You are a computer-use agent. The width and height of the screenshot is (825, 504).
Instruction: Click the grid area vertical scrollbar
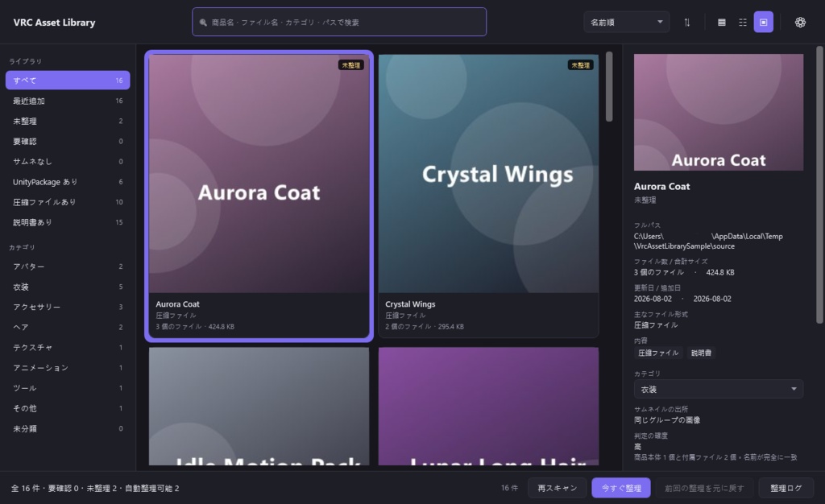pos(609,87)
